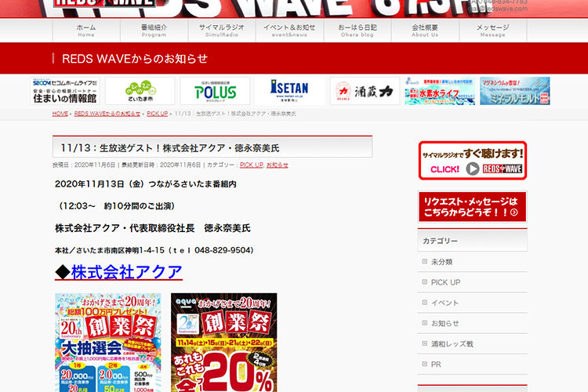Click PICK UP category link under title

[251, 165]
